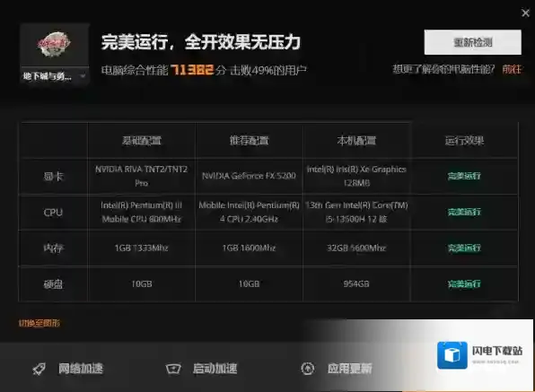Screen dimensions: 535x392
Task: Click 击败49%的用户 text
Action: click(268, 70)
